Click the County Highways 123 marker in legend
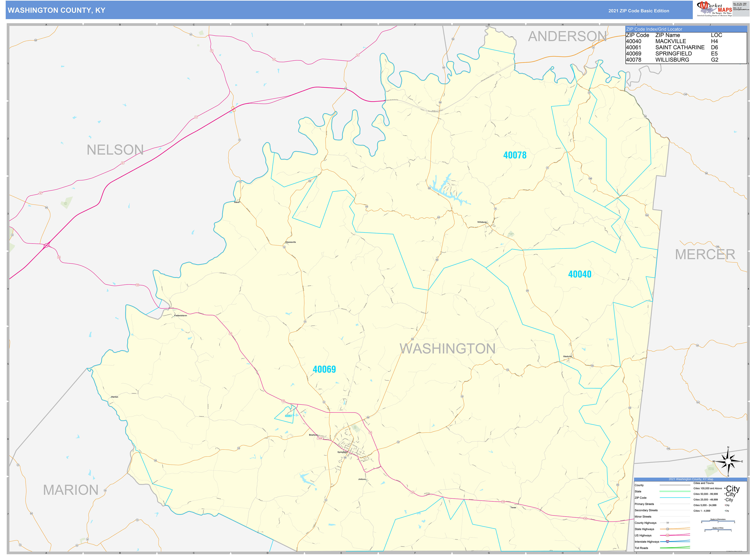Image resolution: width=756 pixels, height=555 pixels. [668, 523]
